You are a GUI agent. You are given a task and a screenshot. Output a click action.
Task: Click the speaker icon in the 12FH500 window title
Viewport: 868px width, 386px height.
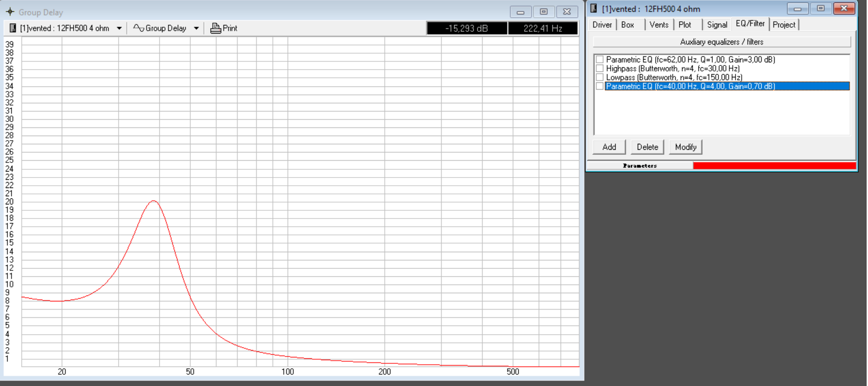594,9
